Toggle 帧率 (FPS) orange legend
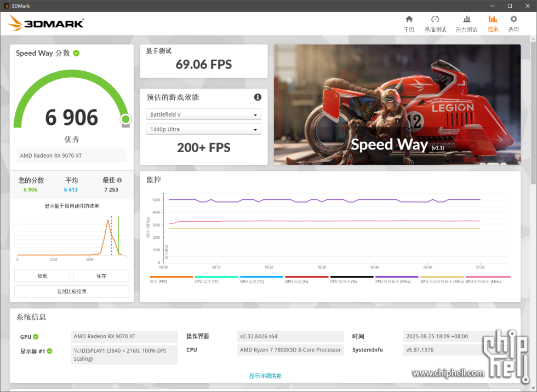The image size is (537, 392). (171, 279)
